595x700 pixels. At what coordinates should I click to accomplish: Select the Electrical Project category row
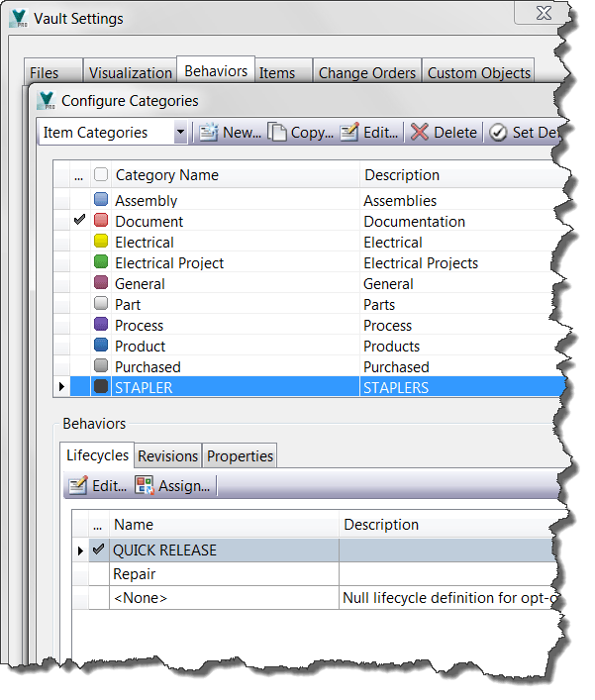click(308, 262)
